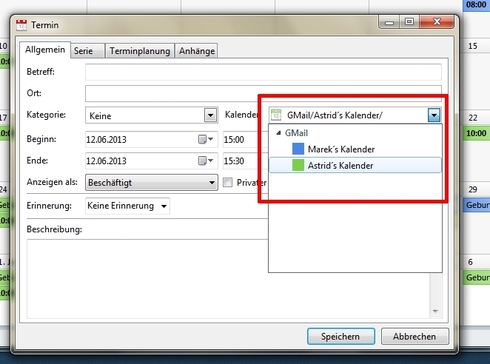This screenshot has width=490, height=364.
Task: Click the GMail group label
Action: [296, 133]
